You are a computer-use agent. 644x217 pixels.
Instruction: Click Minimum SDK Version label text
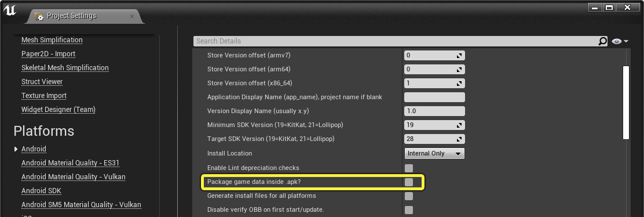[275, 125]
